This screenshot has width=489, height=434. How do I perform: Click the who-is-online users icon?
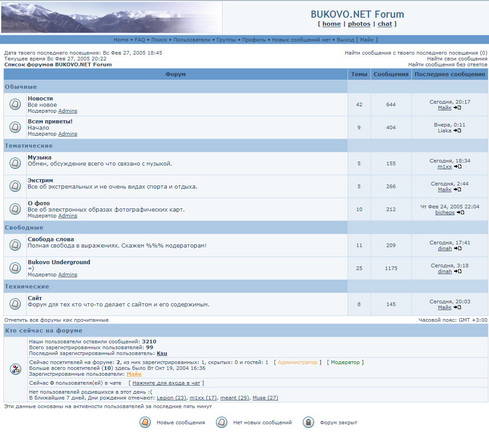[x=15, y=369]
